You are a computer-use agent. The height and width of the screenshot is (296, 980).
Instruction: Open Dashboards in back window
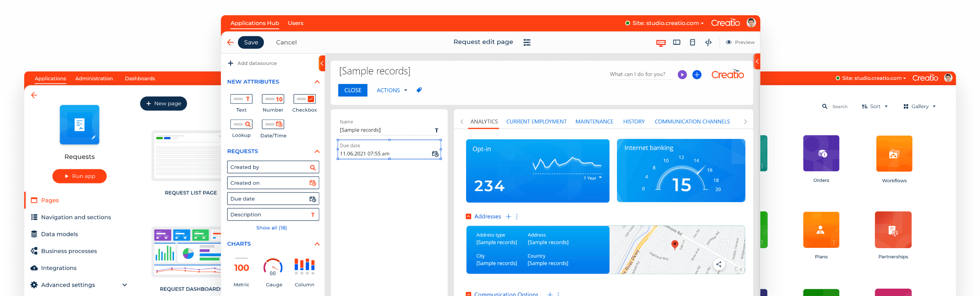point(140,78)
